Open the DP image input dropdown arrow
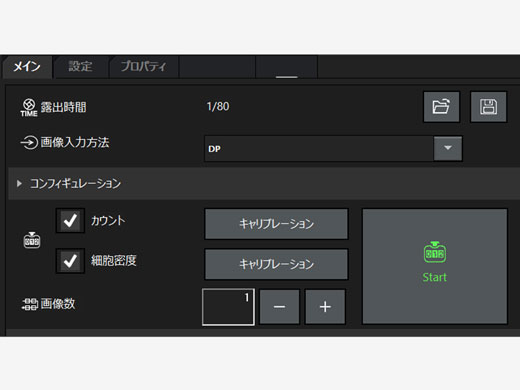This screenshot has width=520, height=390. point(448,148)
